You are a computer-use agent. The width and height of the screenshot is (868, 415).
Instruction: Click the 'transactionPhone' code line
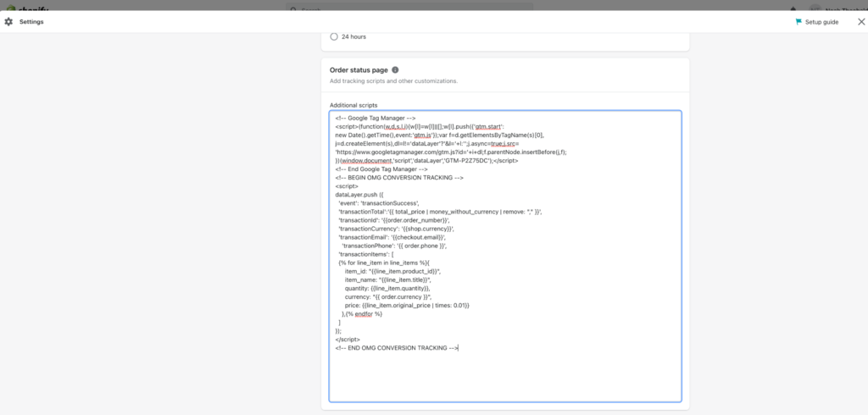pos(394,246)
